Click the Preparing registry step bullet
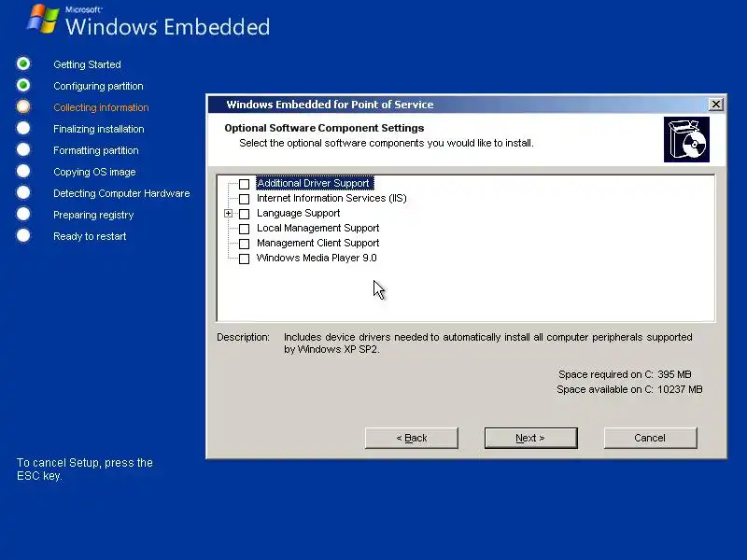 23,214
